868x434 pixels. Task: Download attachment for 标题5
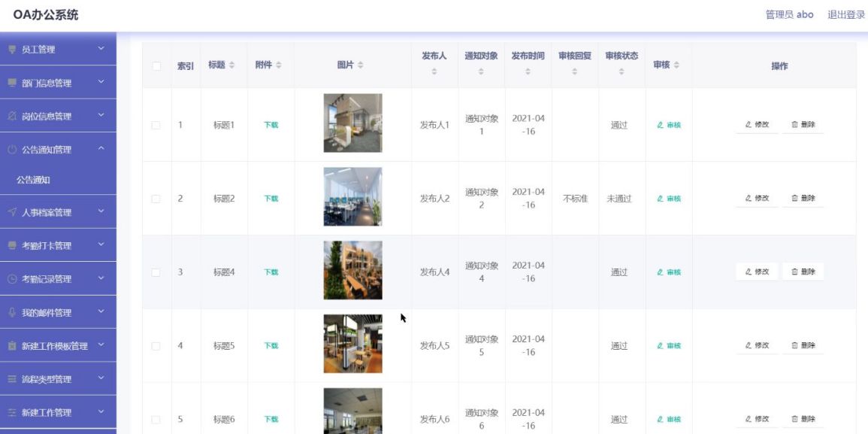271,346
